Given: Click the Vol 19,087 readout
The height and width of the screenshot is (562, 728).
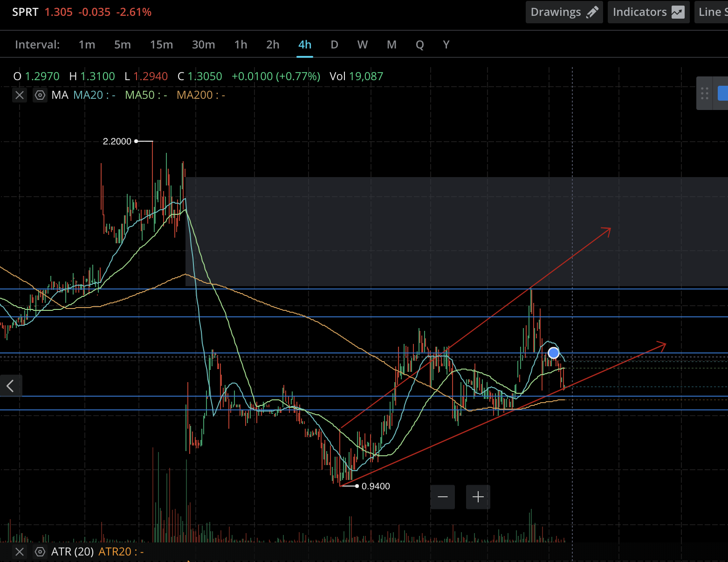Looking at the screenshot, I should [x=357, y=76].
